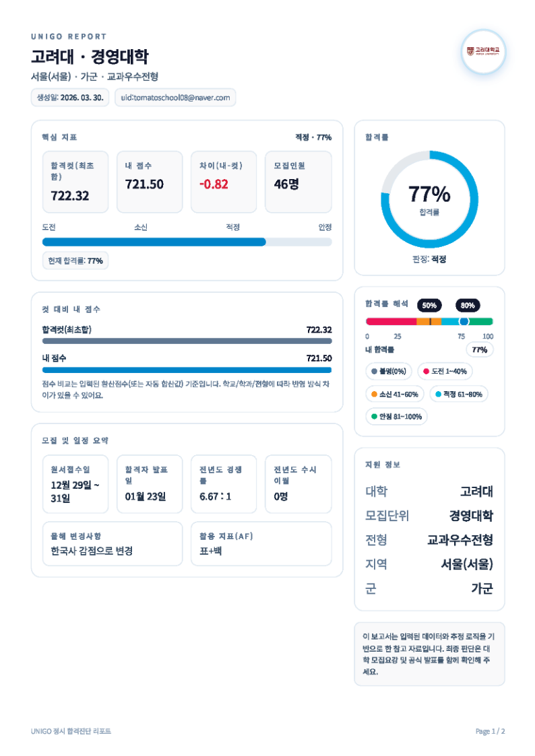
Task: Click the Korea University logo badge
Action: pyautogui.click(x=483, y=52)
